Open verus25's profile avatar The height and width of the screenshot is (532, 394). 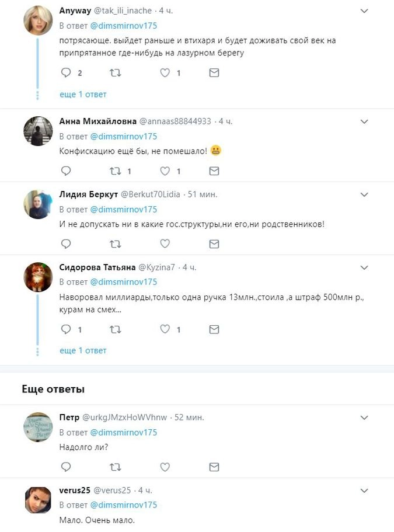tap(38, 500)
